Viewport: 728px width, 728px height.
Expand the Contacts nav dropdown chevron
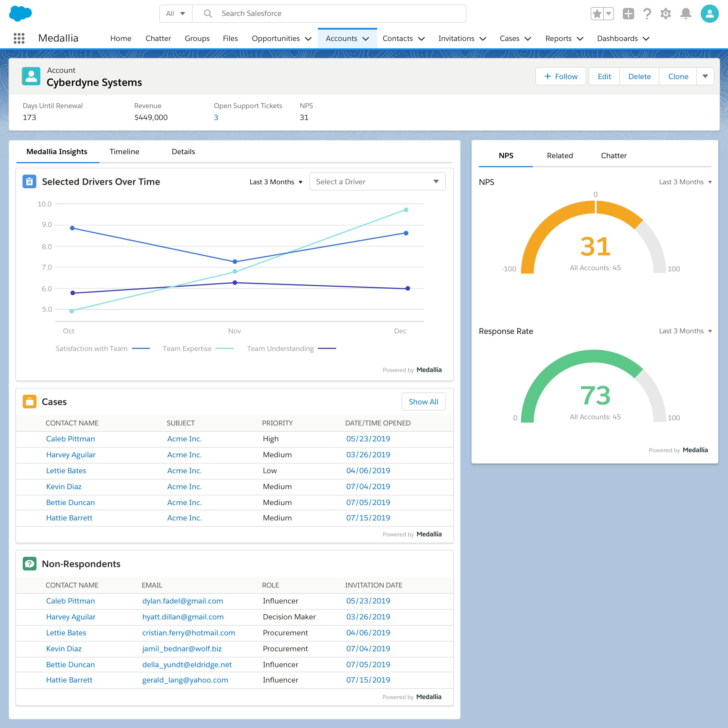[x=422, y=39]
